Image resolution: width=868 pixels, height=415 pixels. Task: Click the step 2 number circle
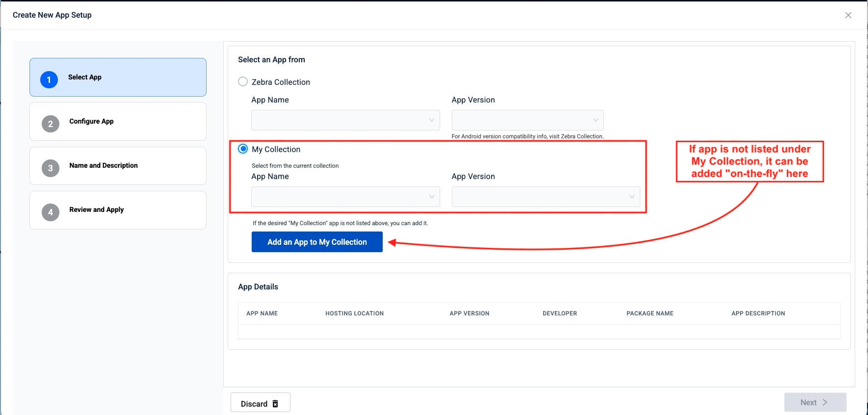(51, 124)
